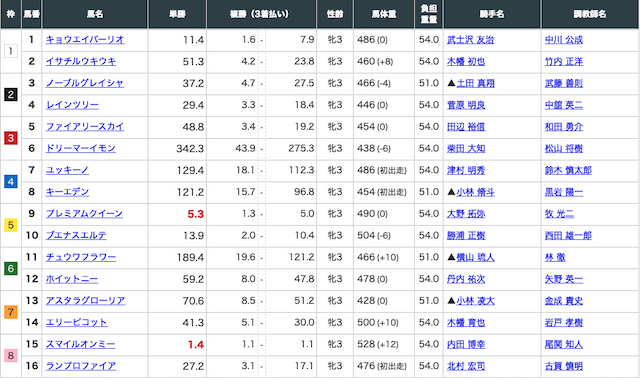Click the 騎手名 column header
The height and width of the screenshot is (378, 640).
pos(492,14)
